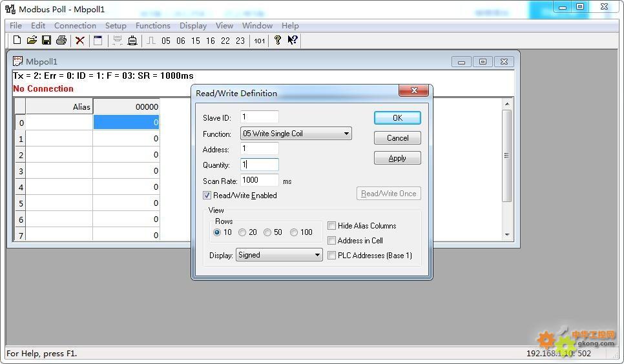The width and height of the screenshot is (624, 364).
Task: Click the 16 function toolbar button
Action: [x=211, y=41]
